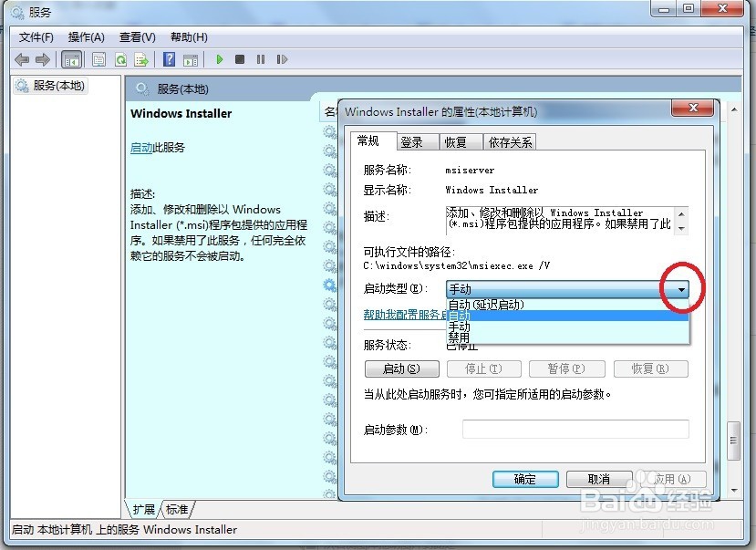Open the 文件(F) menu
Viewport: 756px width, 550px height.
[36, 37]
